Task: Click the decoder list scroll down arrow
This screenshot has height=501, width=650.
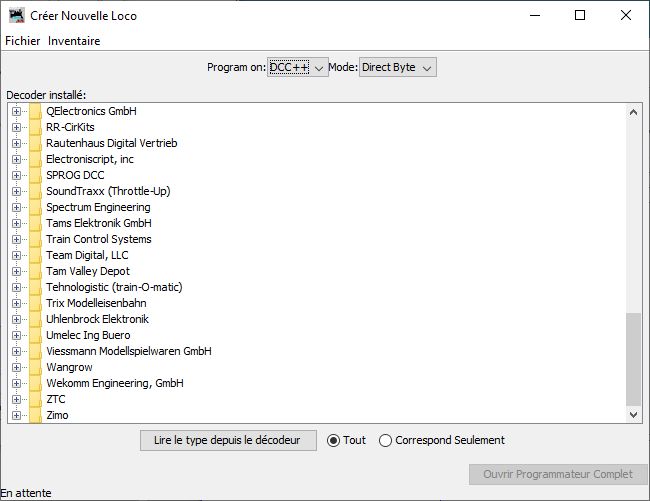Action: [633, 414]
